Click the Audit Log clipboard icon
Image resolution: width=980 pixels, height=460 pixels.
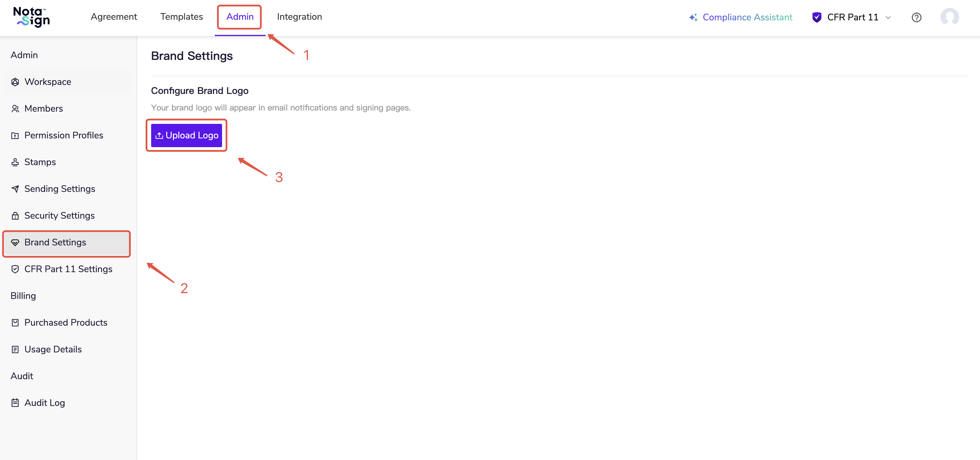click(x=15, y=403)
